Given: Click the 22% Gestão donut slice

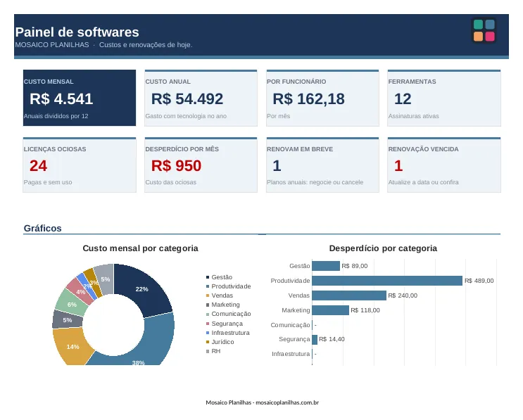Looking at the screenshot, I should pyautogui.click(x=144, y=288).
